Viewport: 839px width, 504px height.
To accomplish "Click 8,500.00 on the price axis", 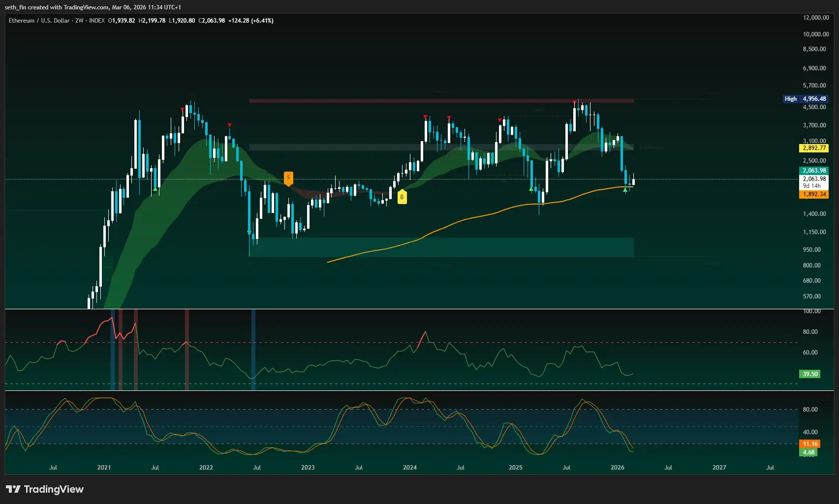I will [x=814, y=49].
